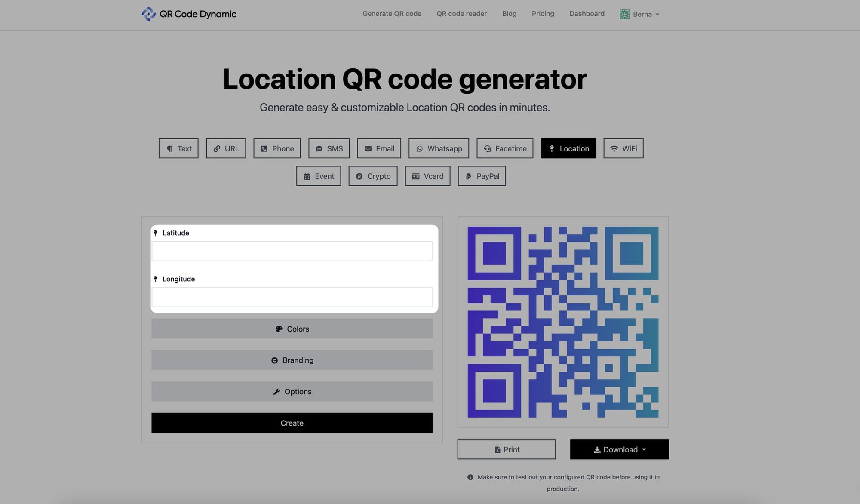
Task: Click the QR Code Dynamic logo
Action: [188, 13]
